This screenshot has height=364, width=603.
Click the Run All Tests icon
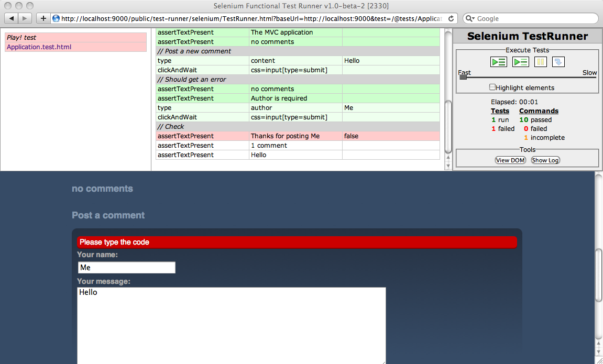(498, 62)
